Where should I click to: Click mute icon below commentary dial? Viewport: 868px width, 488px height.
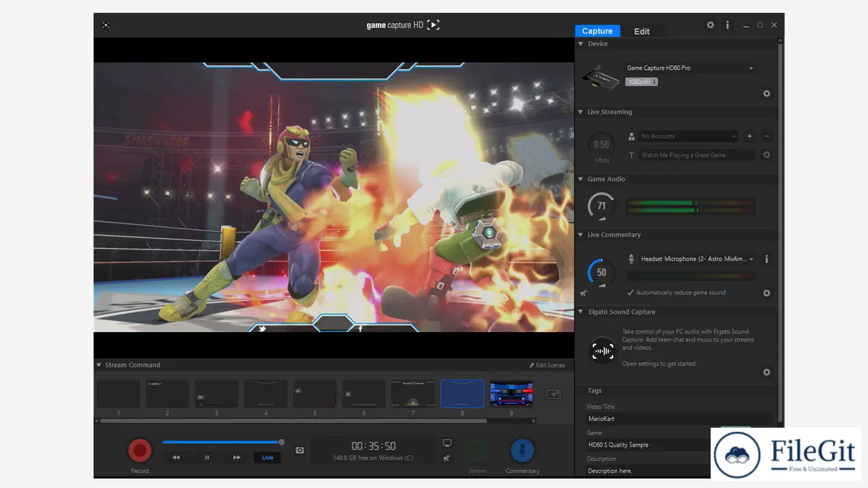(584, 293)
